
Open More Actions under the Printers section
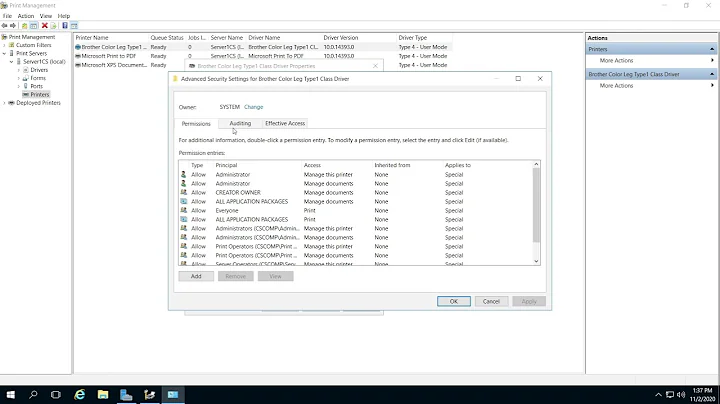click(616, 61)
